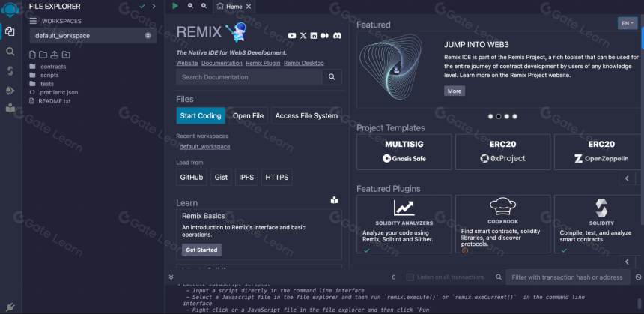Close the Home tab
The image size is (644, 314).
249,7
